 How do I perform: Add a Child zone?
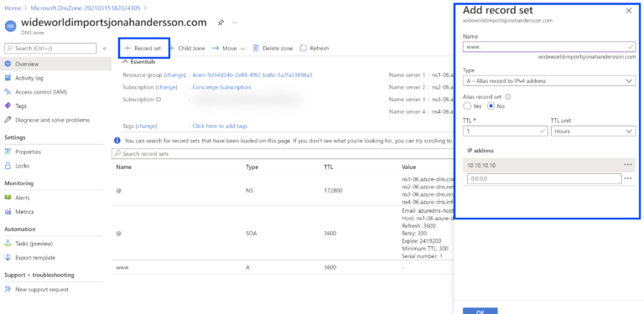[187, 49]
